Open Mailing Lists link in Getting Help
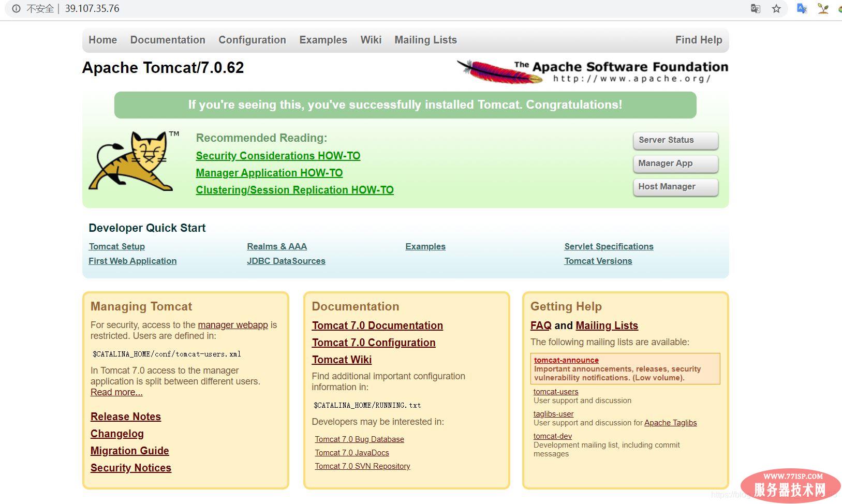 [607, 325]
